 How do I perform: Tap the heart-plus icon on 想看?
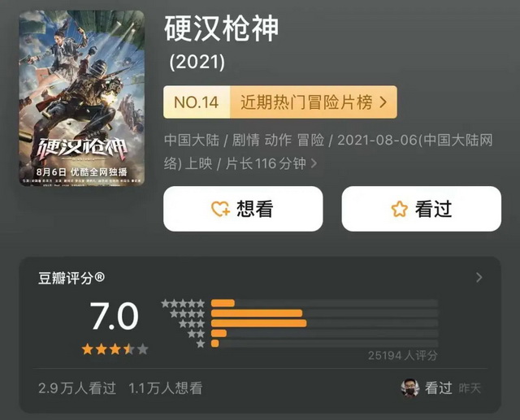(220, 209)
